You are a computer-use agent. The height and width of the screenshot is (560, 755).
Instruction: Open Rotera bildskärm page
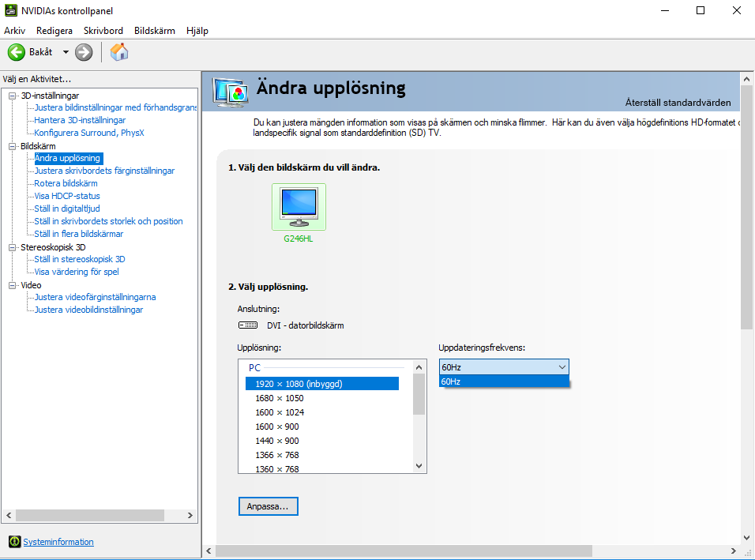pyautogui.click(x=66, y=183)
